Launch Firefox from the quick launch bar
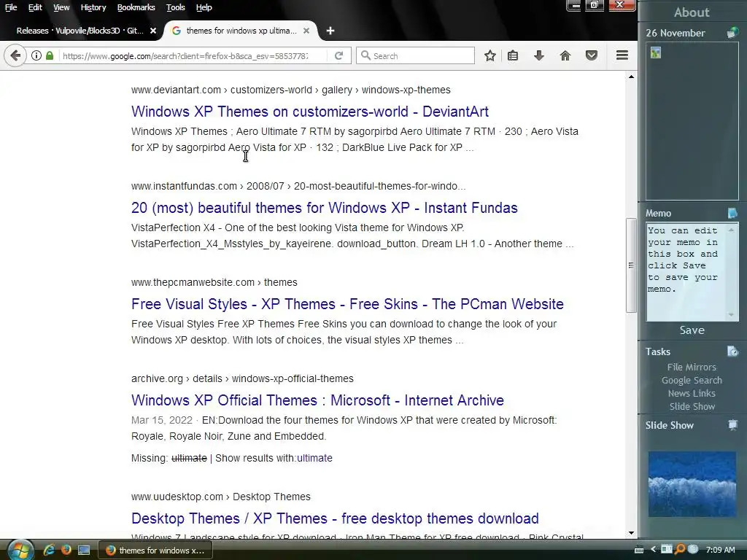The height and width of the screenshot is (560, 747). [x=66, y=550]
